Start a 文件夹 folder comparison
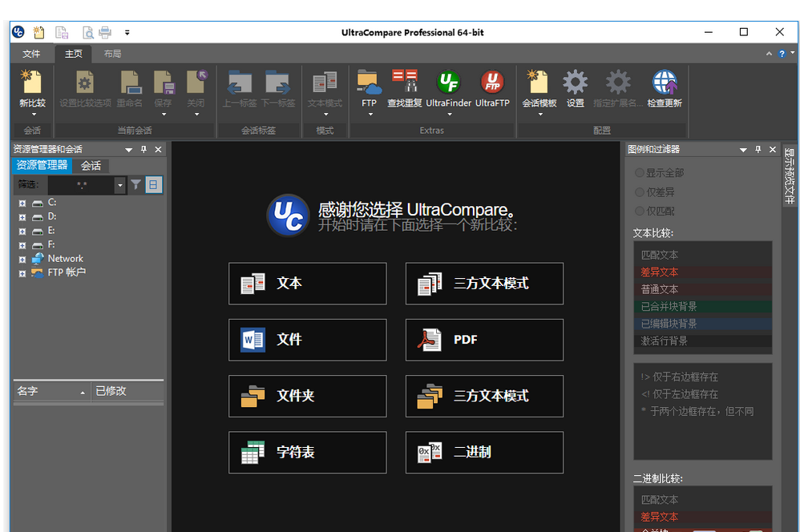This screenshot has width=800, height=532. (308, 396)
